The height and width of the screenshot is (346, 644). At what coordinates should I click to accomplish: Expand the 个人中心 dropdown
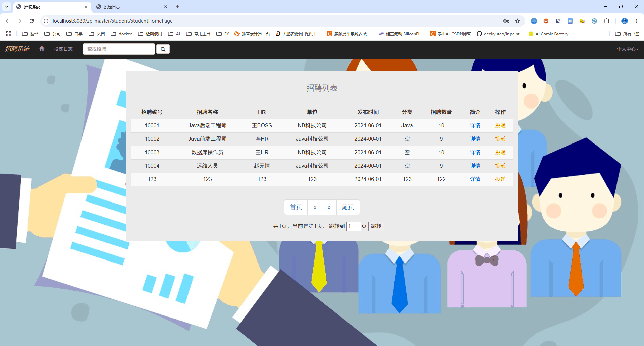click(x=628, y=49)
